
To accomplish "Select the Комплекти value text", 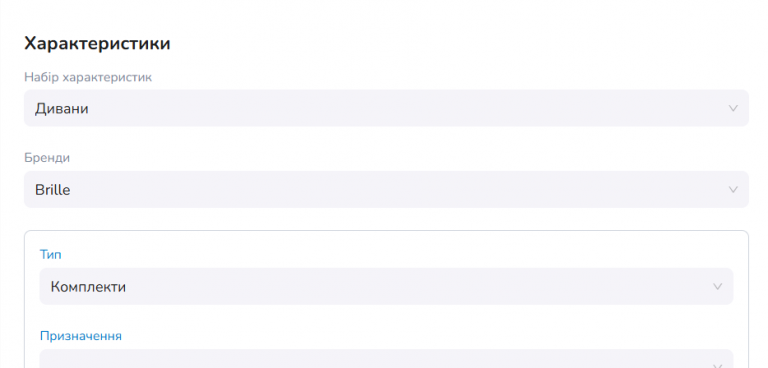I will [x=88, y=287].
